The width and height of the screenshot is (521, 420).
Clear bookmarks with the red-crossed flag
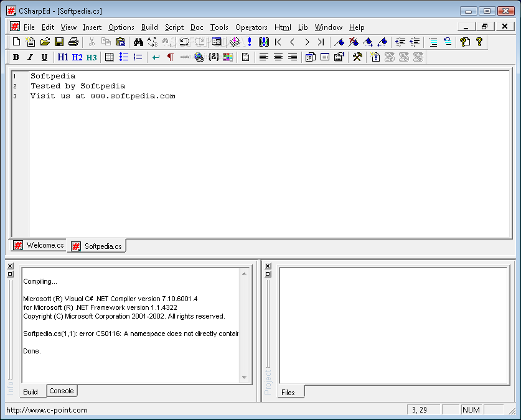tap(354, 42)
